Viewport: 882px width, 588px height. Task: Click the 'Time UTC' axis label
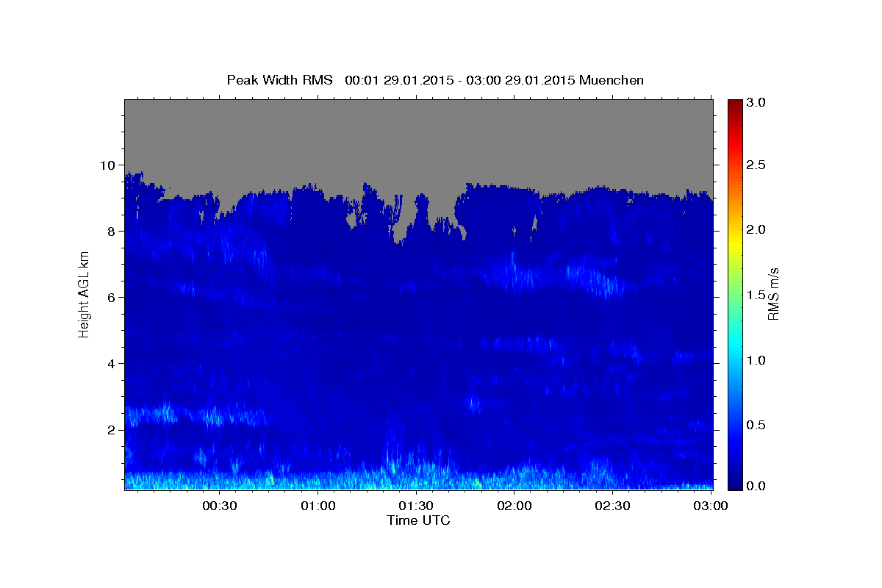click(418, 520)
